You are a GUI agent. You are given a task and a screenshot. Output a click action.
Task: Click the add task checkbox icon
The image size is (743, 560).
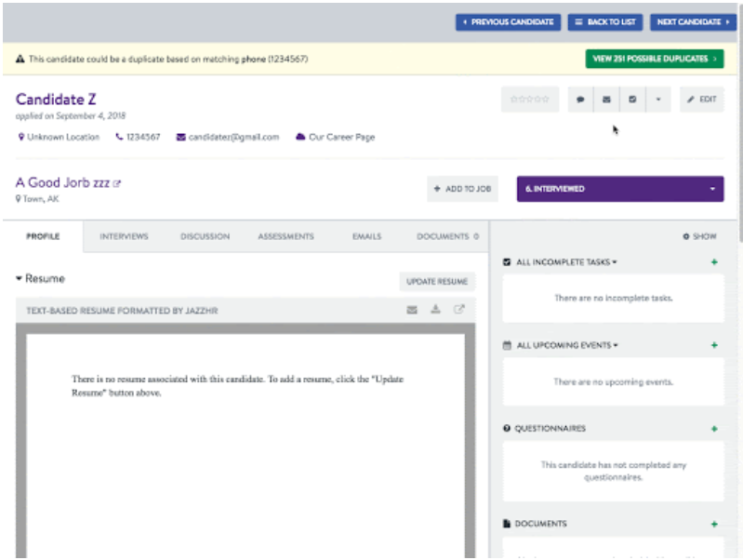pyautogui.click(x=632, y=100)
